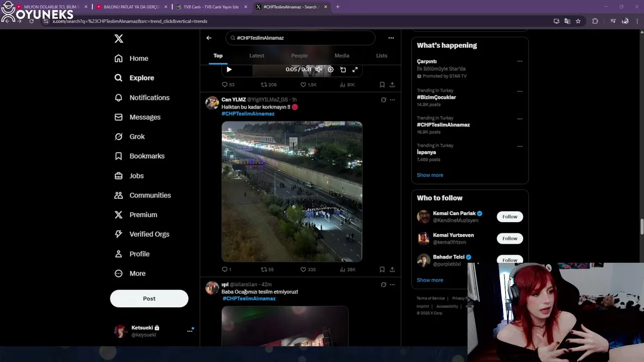The image size is (644, 362).
Task: Open search settings three-dot menu
Action: pyautogui.click(x=391, y=38)
